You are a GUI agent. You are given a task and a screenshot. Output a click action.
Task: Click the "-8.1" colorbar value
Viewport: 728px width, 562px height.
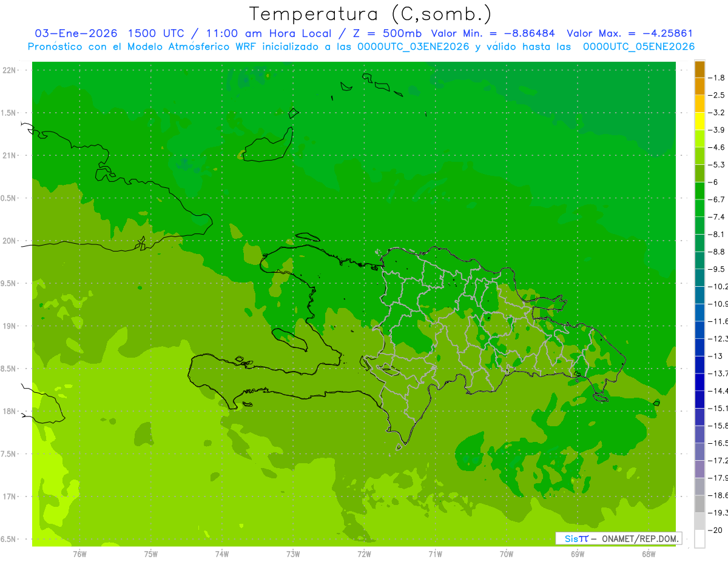[716, 234]
